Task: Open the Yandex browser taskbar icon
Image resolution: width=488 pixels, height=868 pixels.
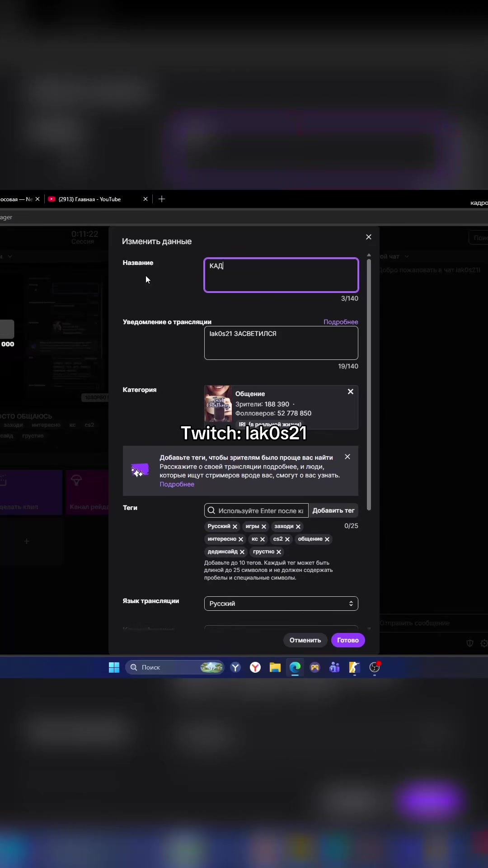Action: click(255, 667)
